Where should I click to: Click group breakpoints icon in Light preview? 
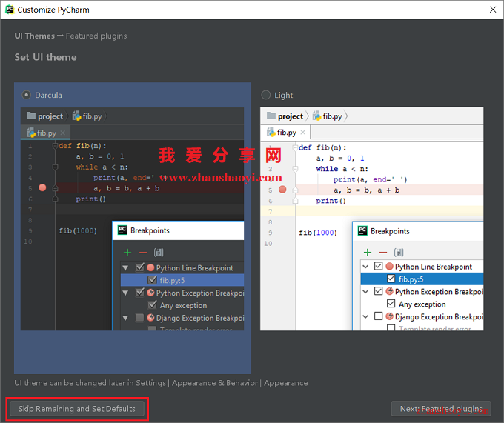point(399,253)
